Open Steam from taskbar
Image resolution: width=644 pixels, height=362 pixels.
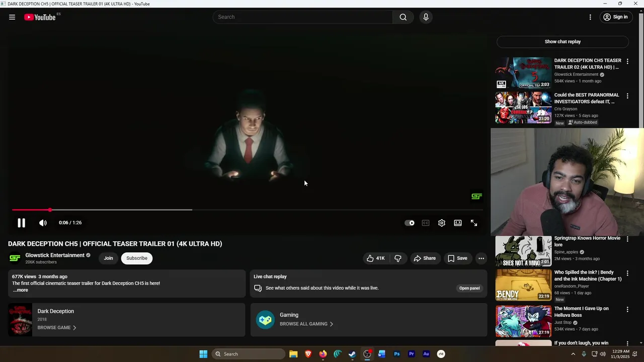(352, 354)
